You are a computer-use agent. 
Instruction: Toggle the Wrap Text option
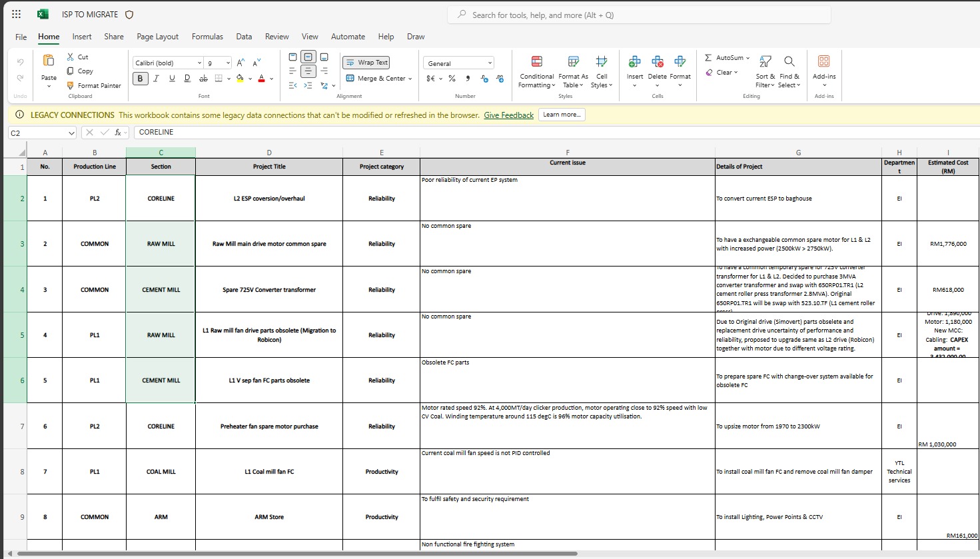[366, 63]
